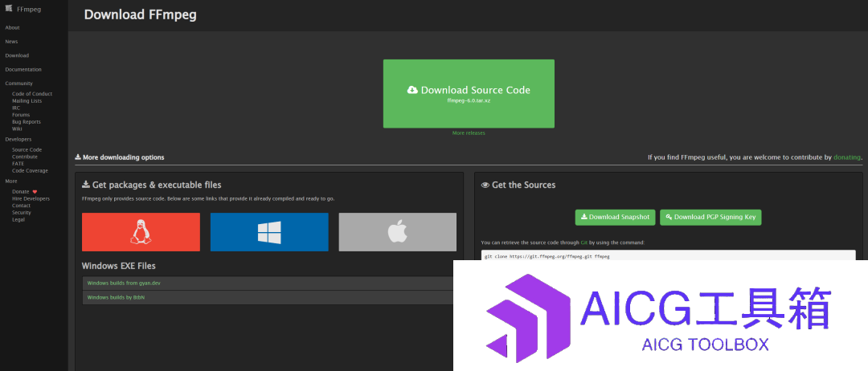The image size is (868, 371).
Task: Click the More downloading options heading
Action: 120,157
